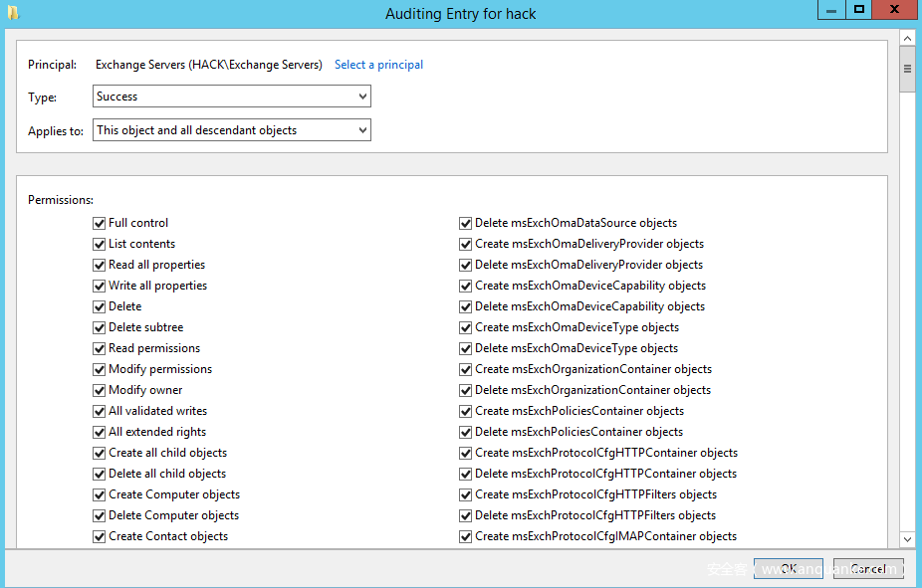This screenshot has width=922, height=588.
Task: Click the scrollbar down arrow
Action: point(907,539)
